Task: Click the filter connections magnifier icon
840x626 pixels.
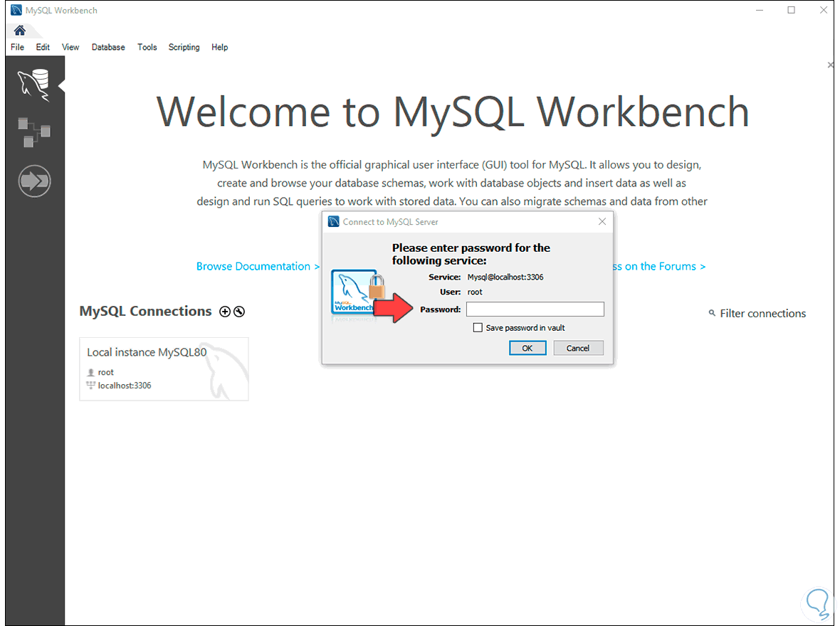Action: point(712,313)
